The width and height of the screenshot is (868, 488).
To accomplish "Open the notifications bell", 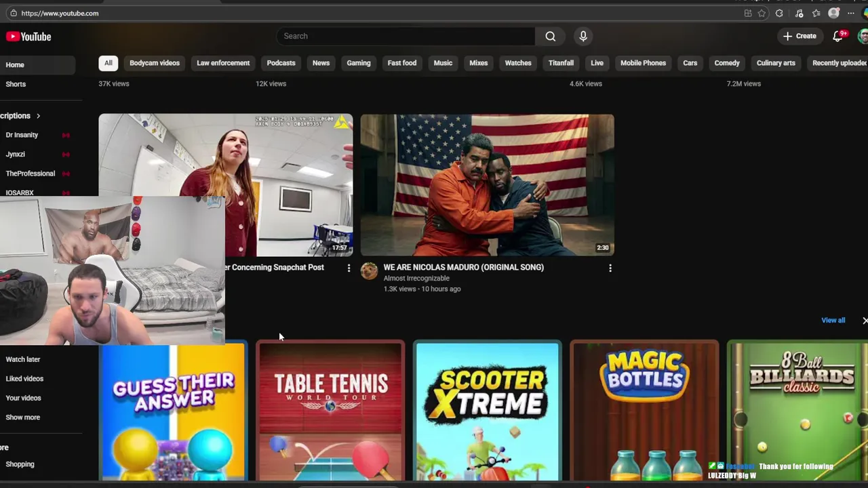I will click(838, 36).
